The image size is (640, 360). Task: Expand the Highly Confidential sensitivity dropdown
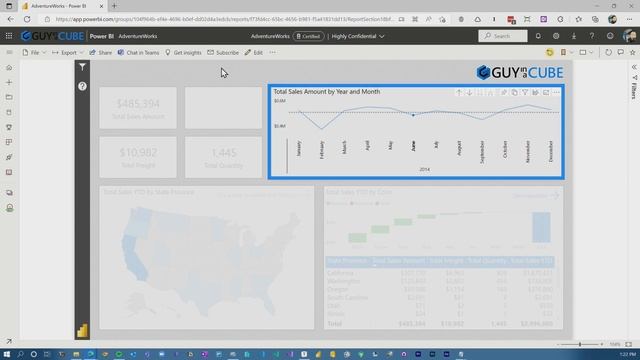(358, 36)
